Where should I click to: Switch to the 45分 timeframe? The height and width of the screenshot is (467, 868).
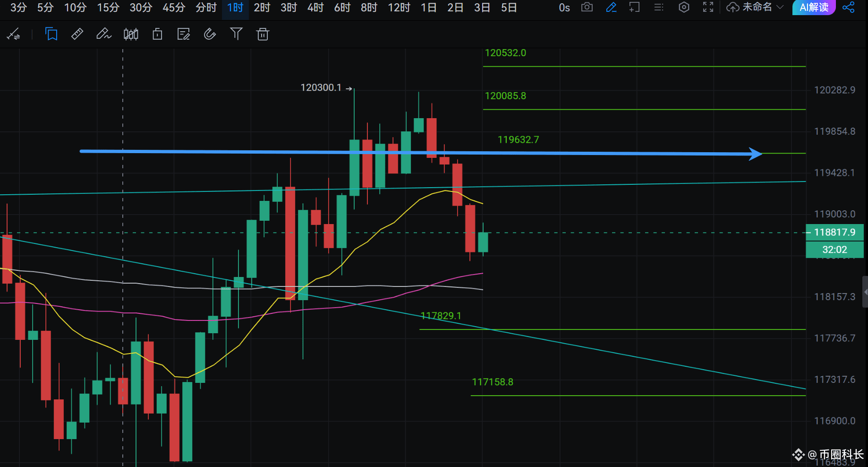tap(174, 8)
